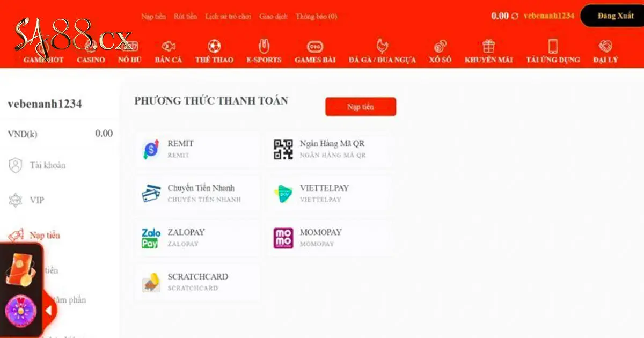Screen dimensions: 644x338
Task: Click the QR code bank icon
Action: coord(283,149)
